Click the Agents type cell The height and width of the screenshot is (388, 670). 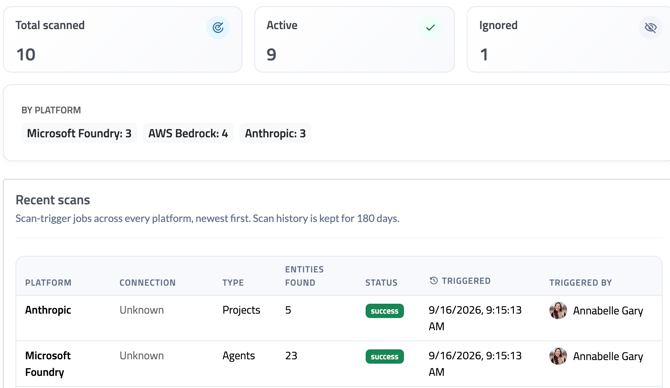coord(238,356)
